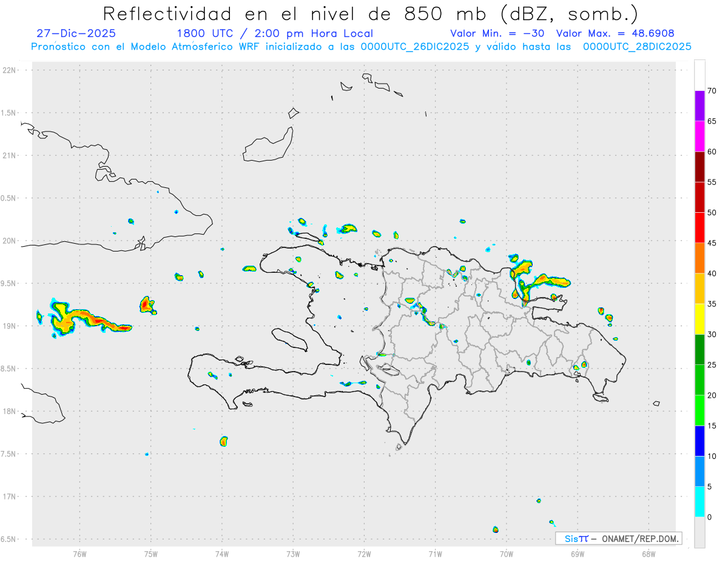Select the "70W" longitude label
The height and width of the screenshot is (562, 728).
(507, 554)
